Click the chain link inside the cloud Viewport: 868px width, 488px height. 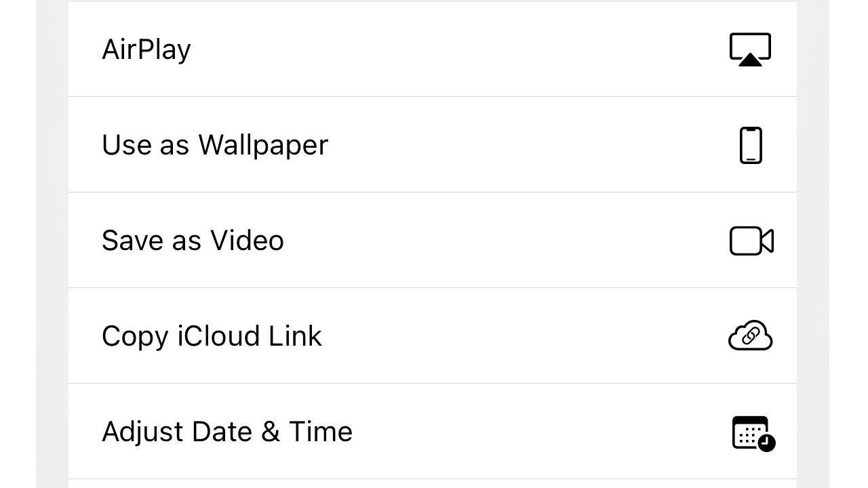tap(750, 336)
